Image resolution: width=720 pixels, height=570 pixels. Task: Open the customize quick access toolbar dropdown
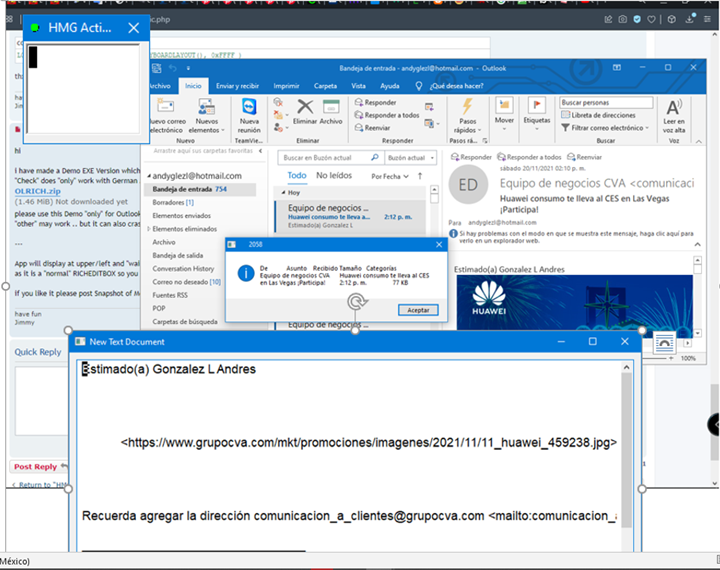pos(188,68)
